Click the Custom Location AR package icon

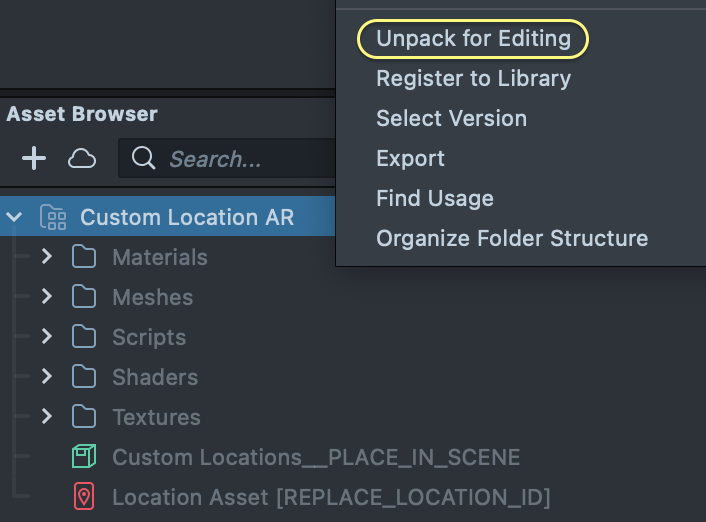[x=53, y=217]
